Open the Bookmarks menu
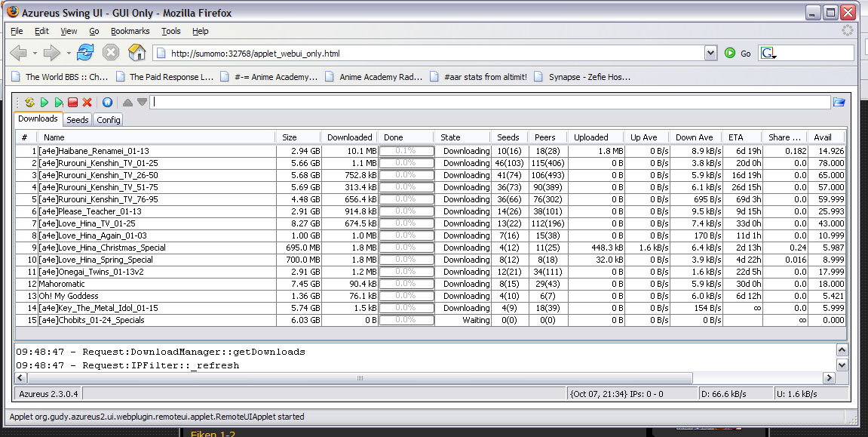This screenshot has width=868, height=437. click(130, 31)
